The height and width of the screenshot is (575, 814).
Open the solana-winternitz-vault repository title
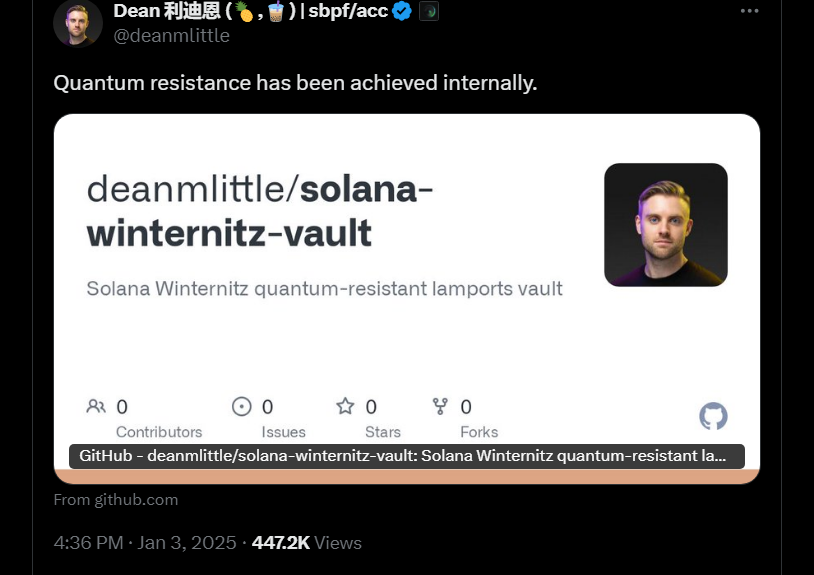[260, 211]
